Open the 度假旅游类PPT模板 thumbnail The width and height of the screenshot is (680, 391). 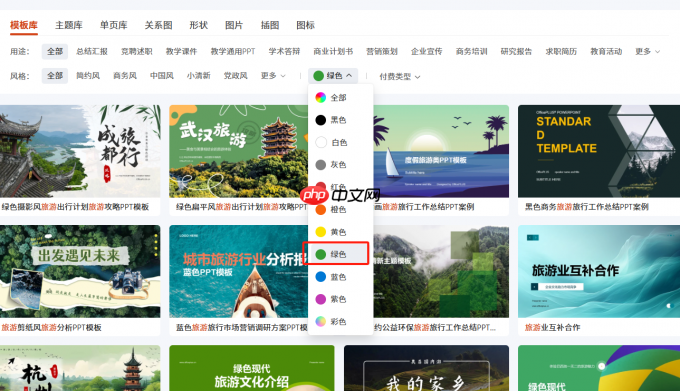(x=441, y=151)
